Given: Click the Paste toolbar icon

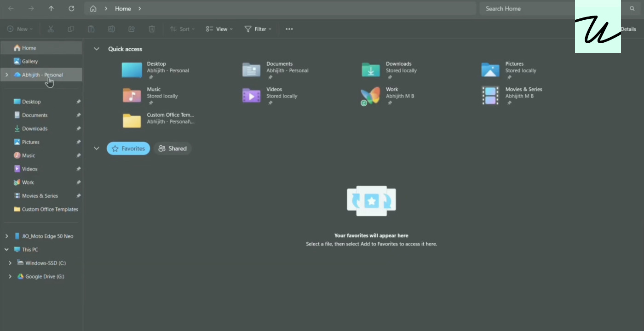Looking at the screenshot, I should (x=91, y=29).
